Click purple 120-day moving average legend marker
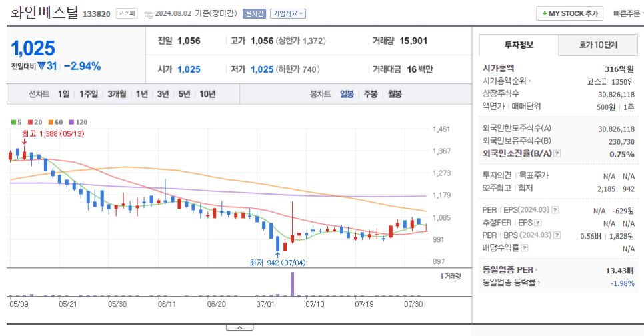 coord(71,122)
